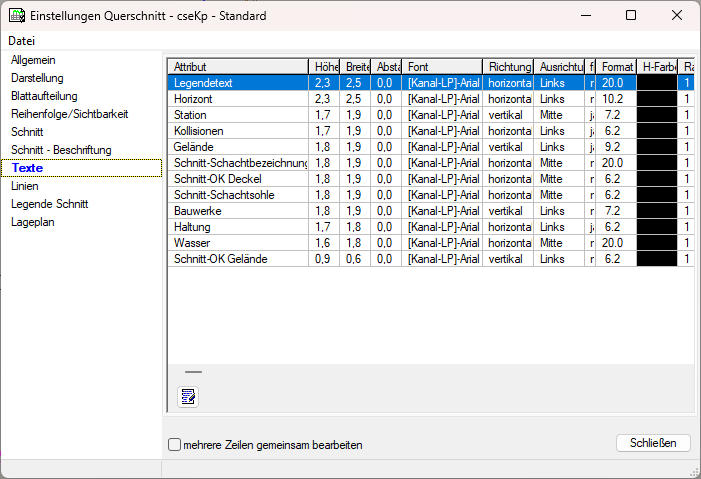Switch to the Linien section

[x=25, y=186]
